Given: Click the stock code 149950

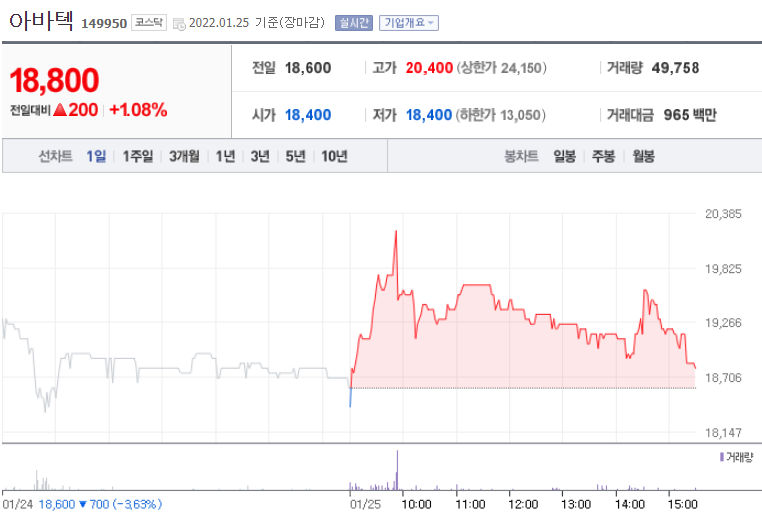Looking at the screenshot, I should 104,24.
